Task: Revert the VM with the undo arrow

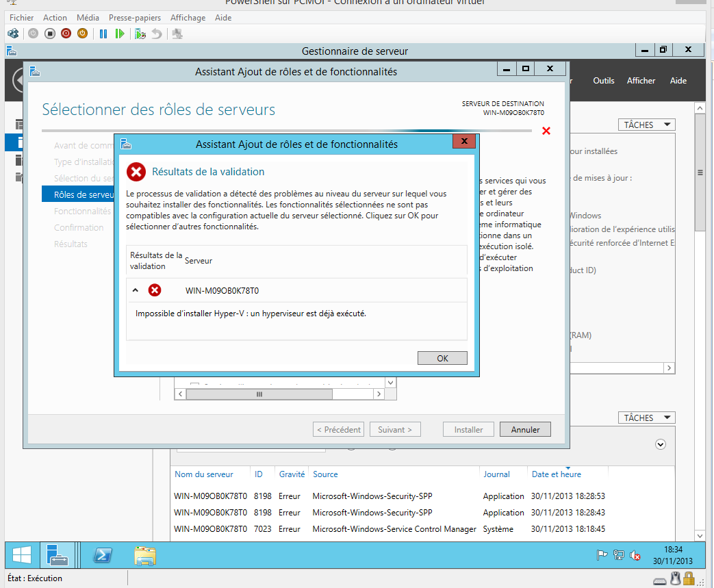Action: 157,34
